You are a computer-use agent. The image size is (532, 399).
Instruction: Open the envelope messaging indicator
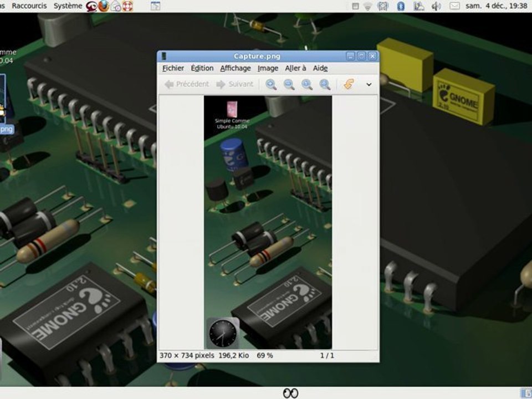pos(454,6)
